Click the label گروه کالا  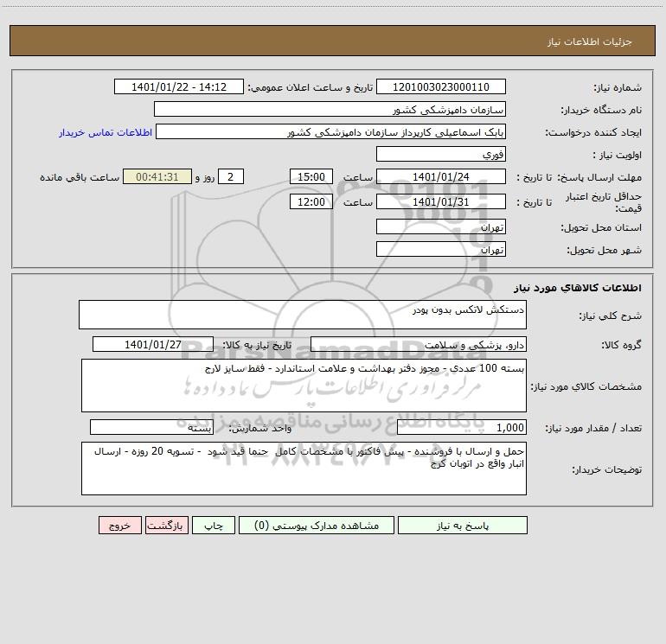pyautogui.click(x=622, y=345)
